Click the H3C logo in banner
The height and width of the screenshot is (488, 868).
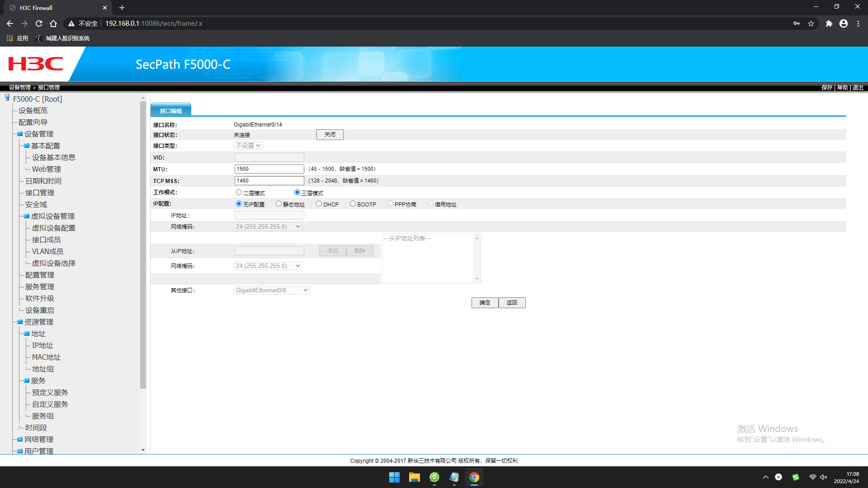pos(35,64)
